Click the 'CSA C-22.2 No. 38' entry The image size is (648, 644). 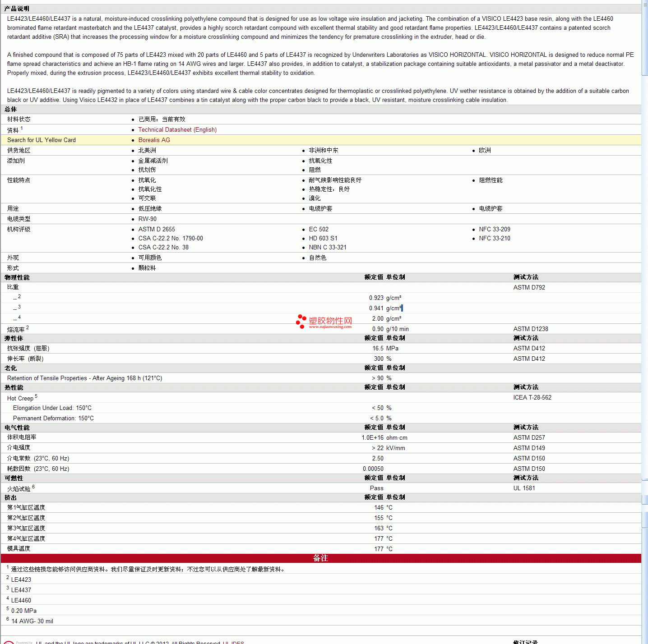tap(163, 247)
